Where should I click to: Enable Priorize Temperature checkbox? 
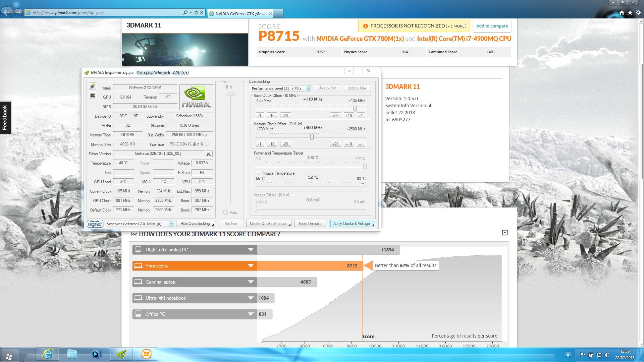[258, 173]
